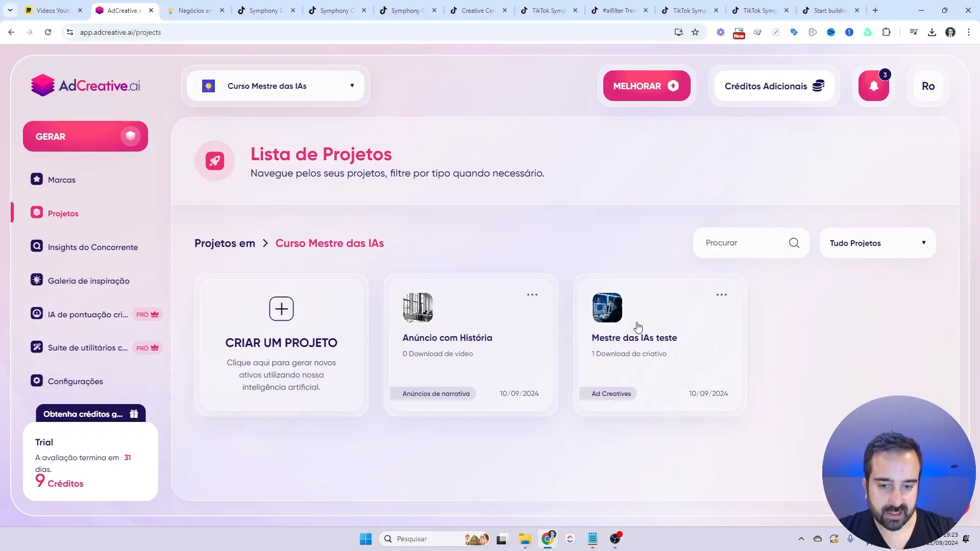The image size is (980, 551).
Task: Click the plus icon in Criar um Projeto
Action: click(x=281, y=309)
